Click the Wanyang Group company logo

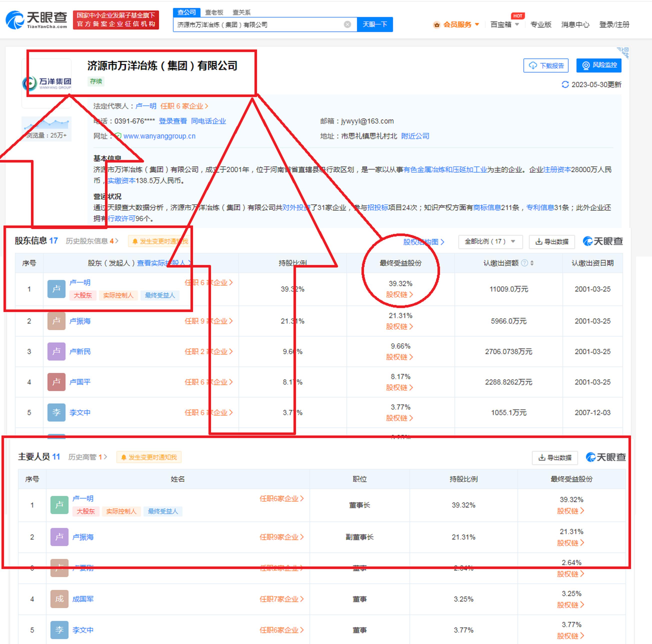coord(46,83)
